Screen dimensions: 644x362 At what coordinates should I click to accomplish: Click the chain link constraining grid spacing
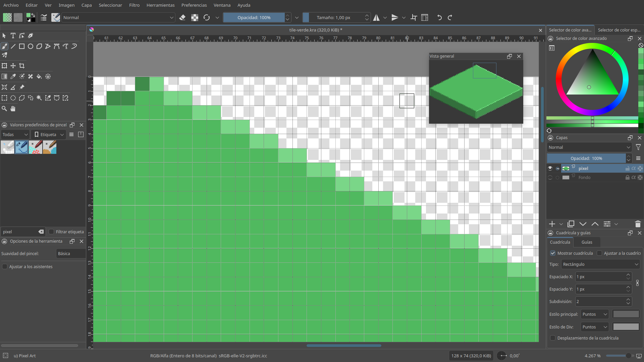638,283
